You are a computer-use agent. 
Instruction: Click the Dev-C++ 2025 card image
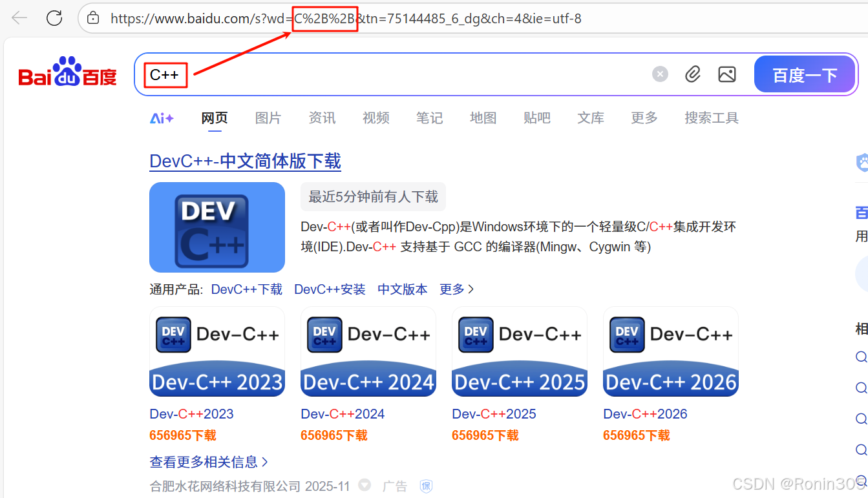point(520,351)
